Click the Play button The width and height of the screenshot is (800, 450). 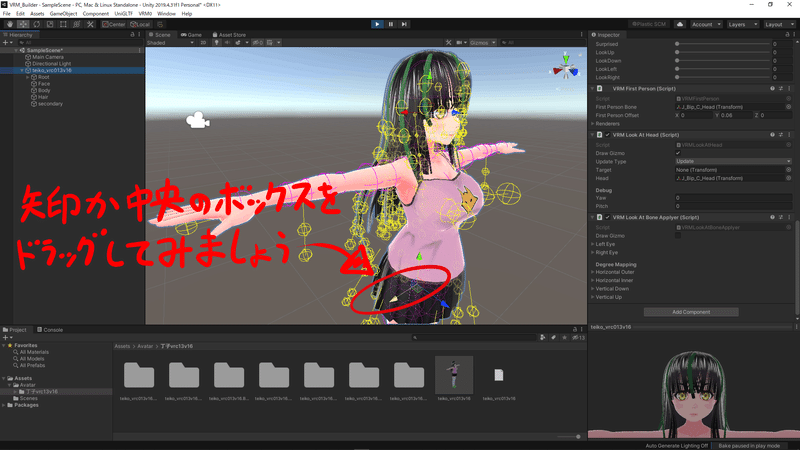tap(377, 24)
